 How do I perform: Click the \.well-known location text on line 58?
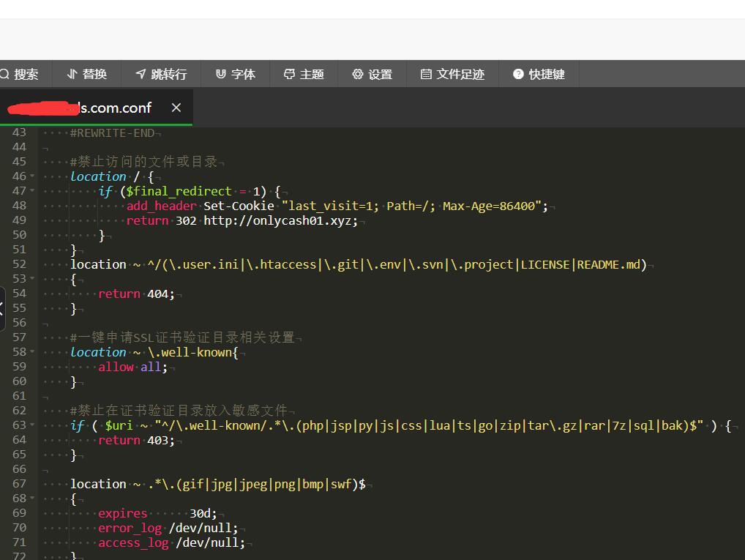coord(190,352)
